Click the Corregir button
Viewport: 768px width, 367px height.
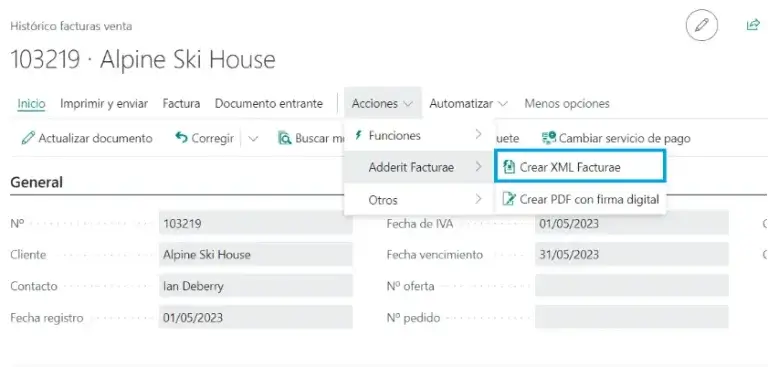click(204, 139)
